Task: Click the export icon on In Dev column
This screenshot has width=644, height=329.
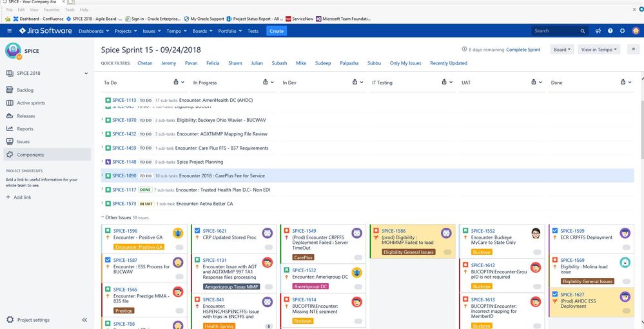Action: [355, 83]
